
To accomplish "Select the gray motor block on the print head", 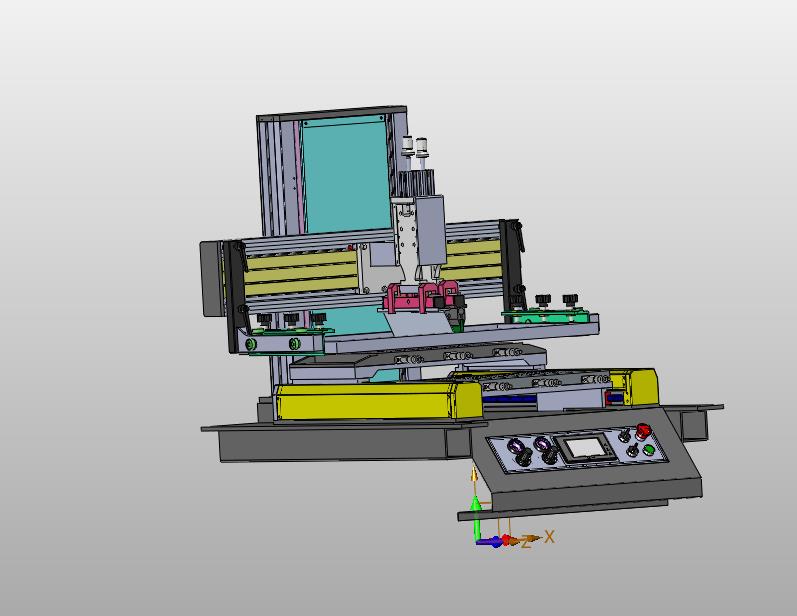I will [431, 230].
